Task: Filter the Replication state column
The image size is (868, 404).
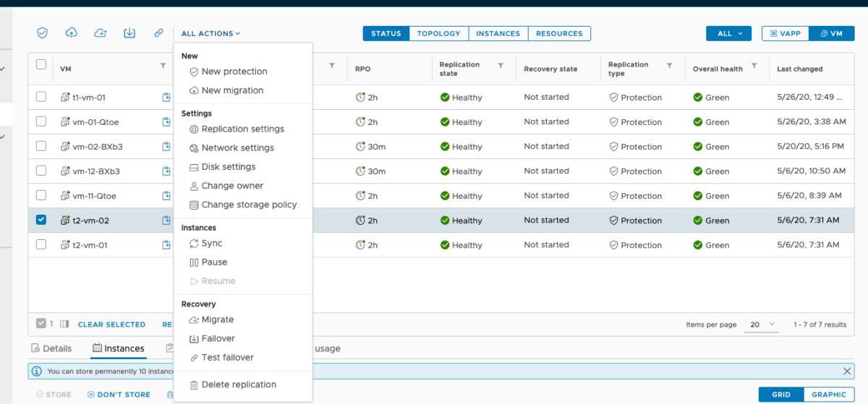Action: click(501, 66)
